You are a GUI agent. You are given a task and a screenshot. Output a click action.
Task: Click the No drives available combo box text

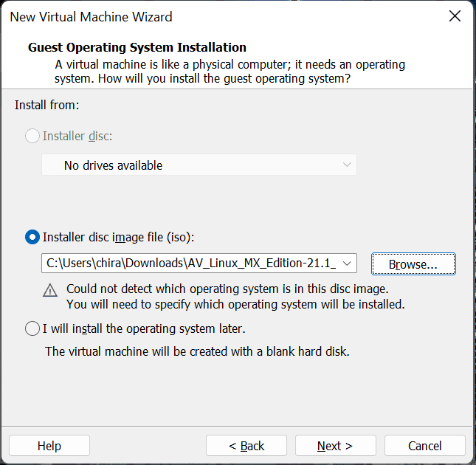click(113, 165)
